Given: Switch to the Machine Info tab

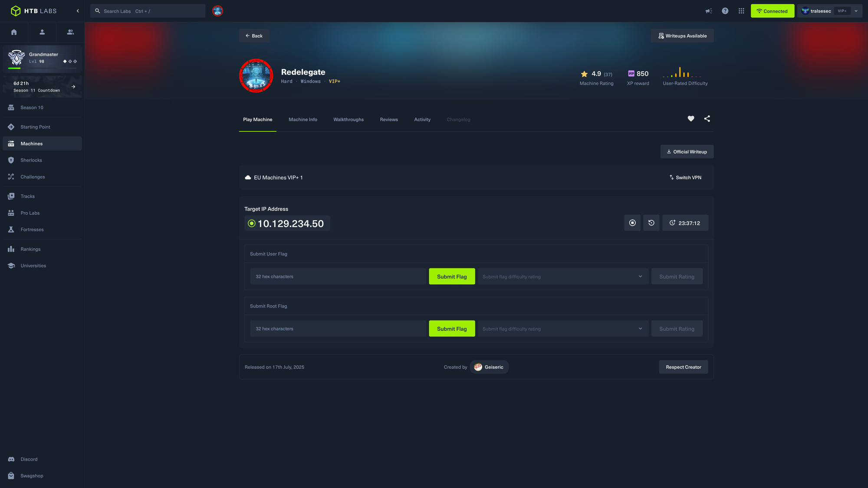Looking at the screenshot, I should coord(303,120).
